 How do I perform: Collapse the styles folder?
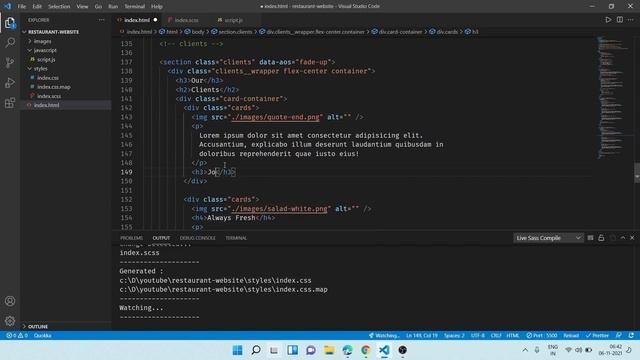(x=40, y=69)
